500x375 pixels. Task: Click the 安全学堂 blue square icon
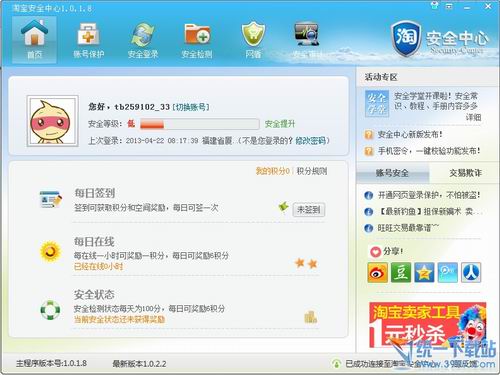(x=376, y=103)
